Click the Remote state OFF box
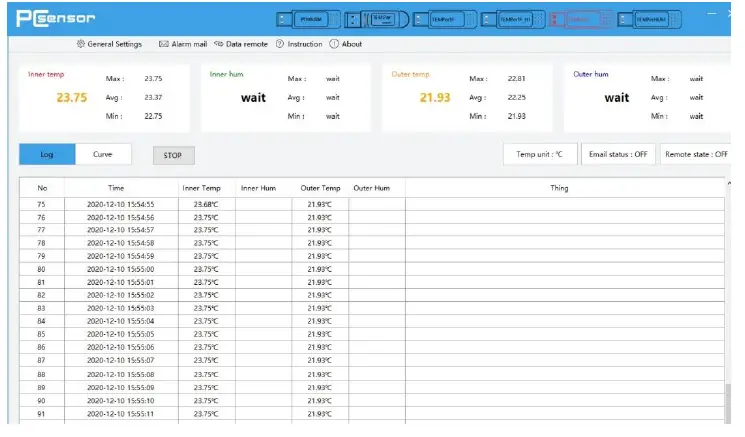745x437 pixels. pos(696,154)
